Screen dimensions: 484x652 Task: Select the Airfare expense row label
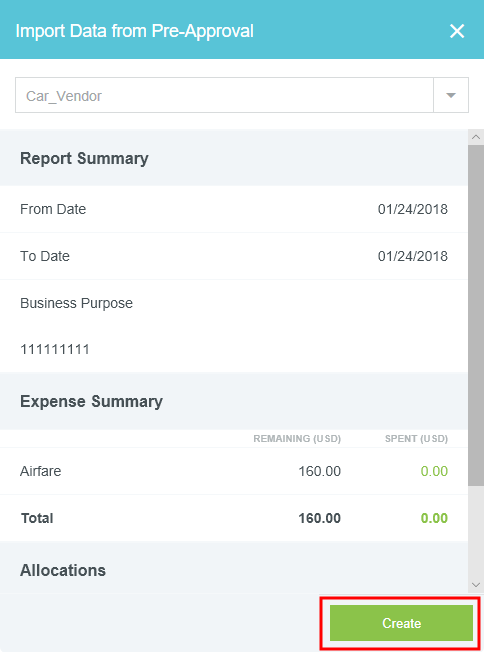pos(41,471)
